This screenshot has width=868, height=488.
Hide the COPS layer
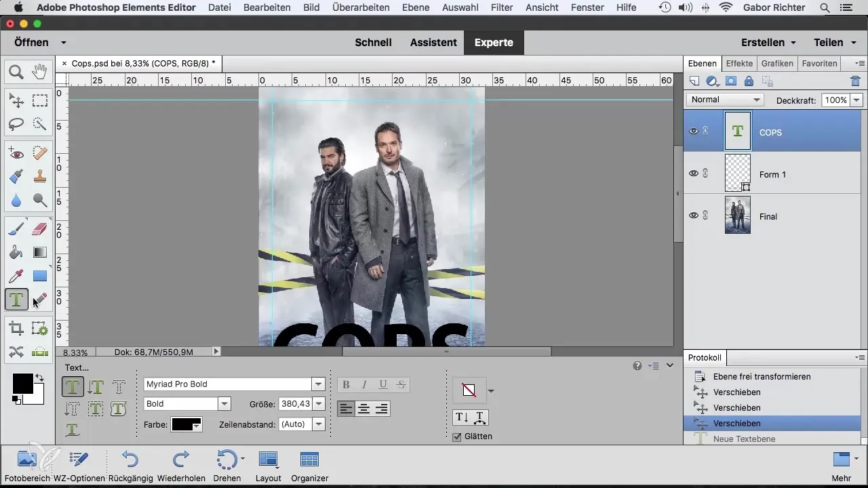tap(694, 131)
